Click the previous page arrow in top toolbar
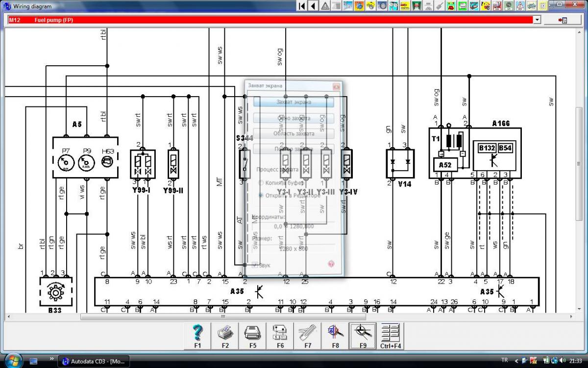The image size is (588, 368). tap(313, 6)
